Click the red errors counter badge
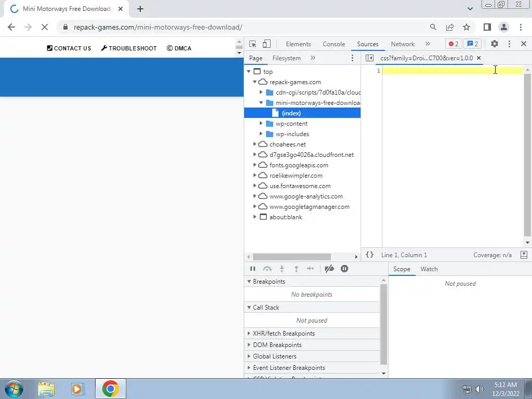 pos(453,44)
